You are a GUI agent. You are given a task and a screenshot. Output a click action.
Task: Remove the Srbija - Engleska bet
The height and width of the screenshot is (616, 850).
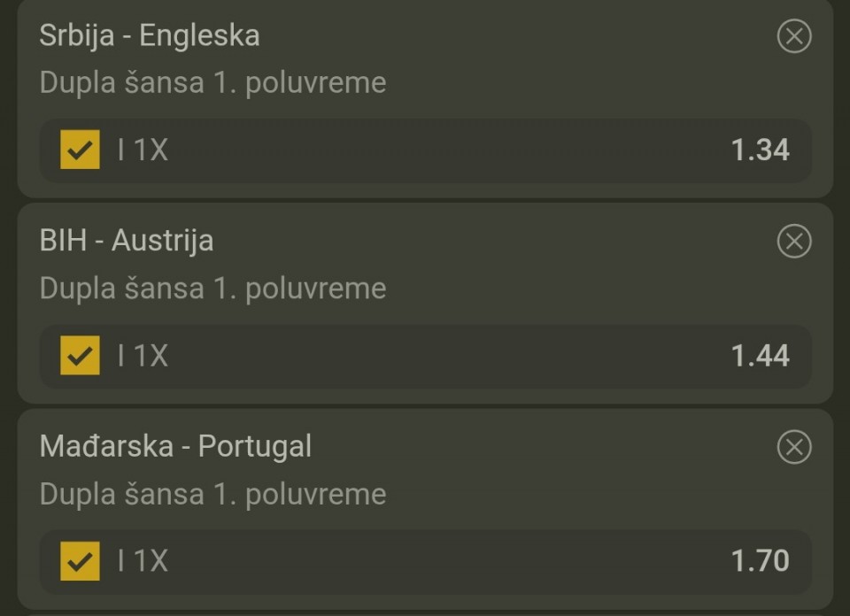tap(793, 36)
